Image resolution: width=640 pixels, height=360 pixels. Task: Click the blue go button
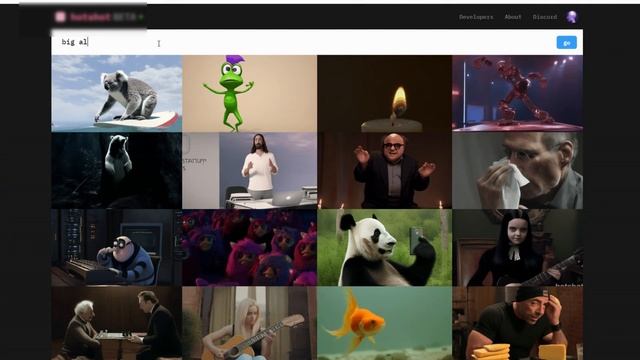[567, 42]
